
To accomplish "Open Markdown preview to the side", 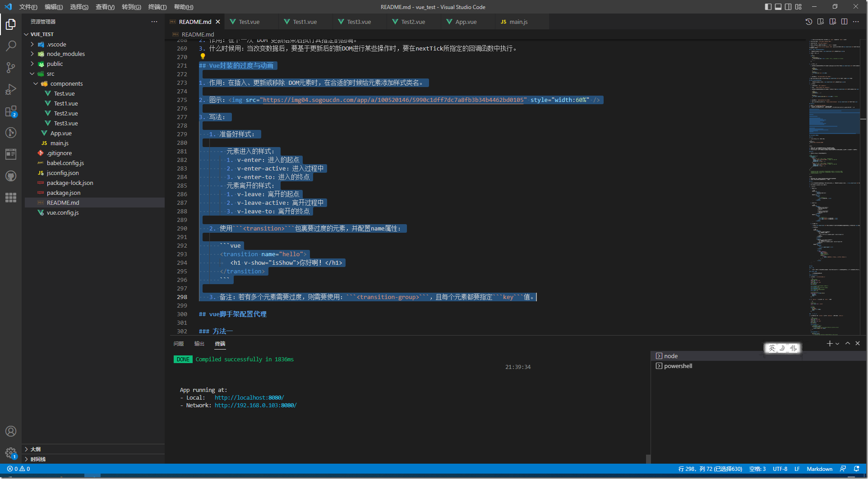I will click(x=832, y=22).
